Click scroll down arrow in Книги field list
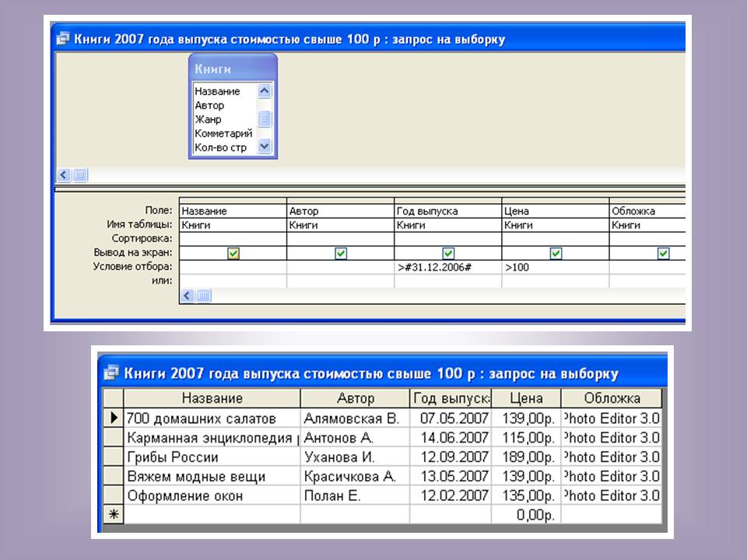 pyautogui.click(x=265, y=146)
